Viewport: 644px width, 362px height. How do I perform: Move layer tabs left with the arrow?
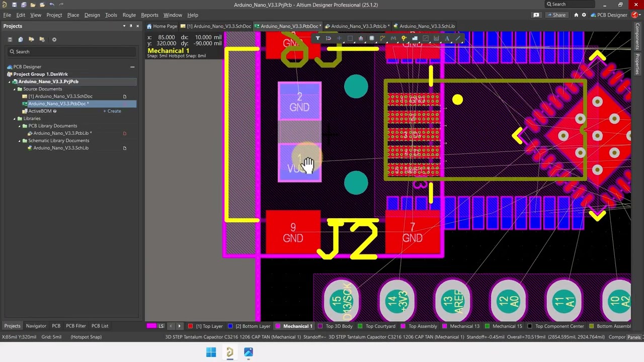click(171, 326)
